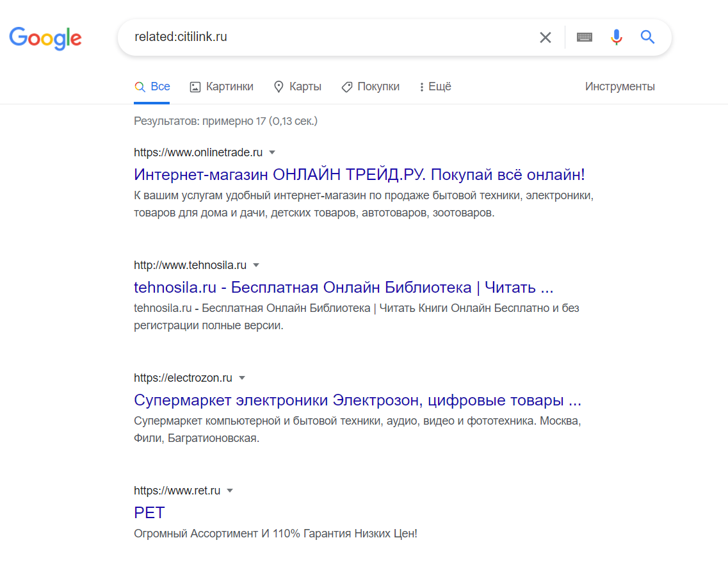Expand the Ещё menu
728x563 pixels.
[x=435, y=86]
